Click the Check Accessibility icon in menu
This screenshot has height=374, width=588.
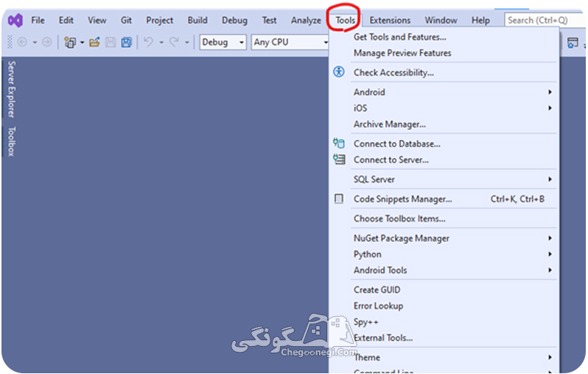point(339,72)
